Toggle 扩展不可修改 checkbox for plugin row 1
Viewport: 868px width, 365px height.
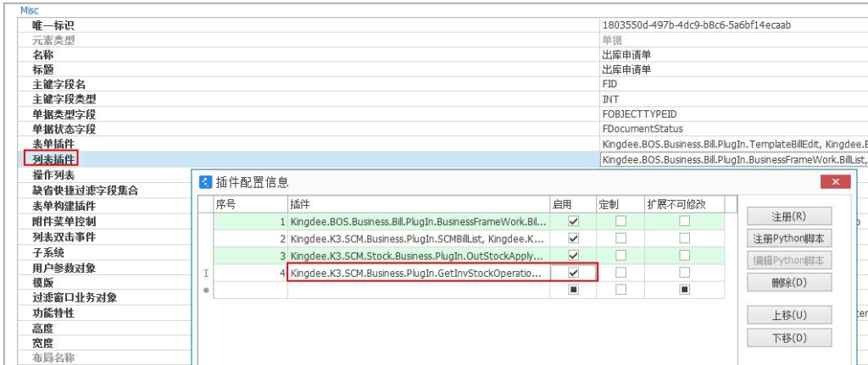point(685,222)
